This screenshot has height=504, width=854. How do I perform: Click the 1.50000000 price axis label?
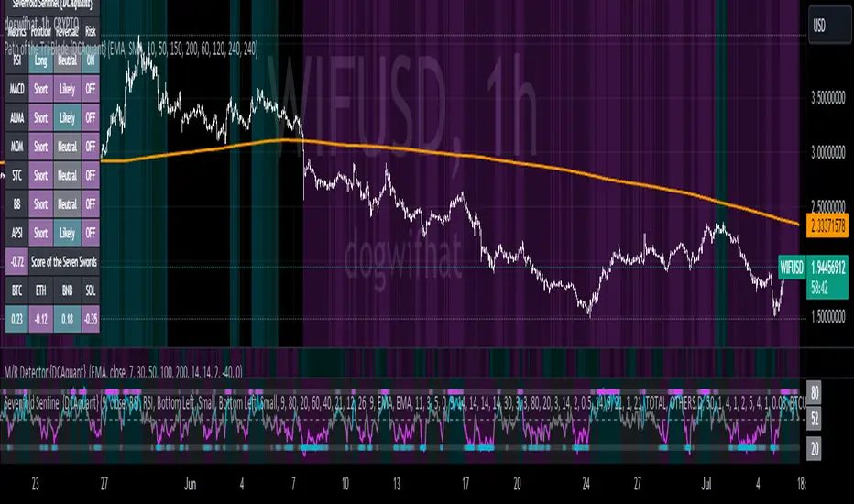(827, 316)
